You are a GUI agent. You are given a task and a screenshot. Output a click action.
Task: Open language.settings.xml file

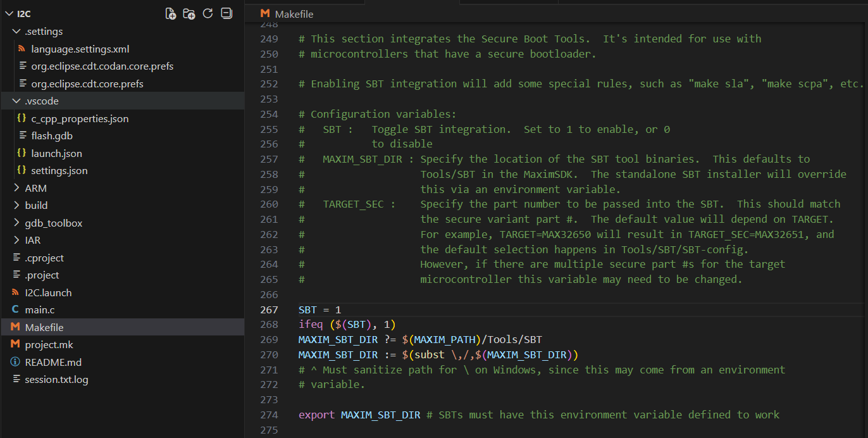coord(80,49)
